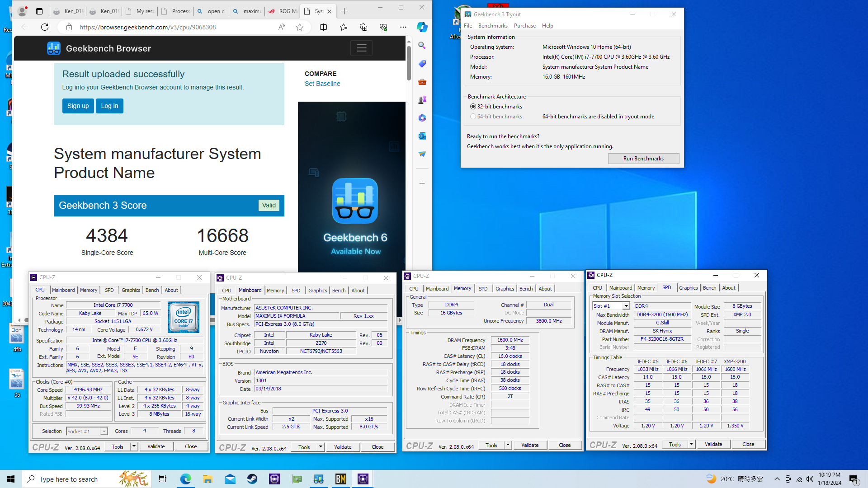Open the notification center icon

pyautogui.click(x=854, y=479)
